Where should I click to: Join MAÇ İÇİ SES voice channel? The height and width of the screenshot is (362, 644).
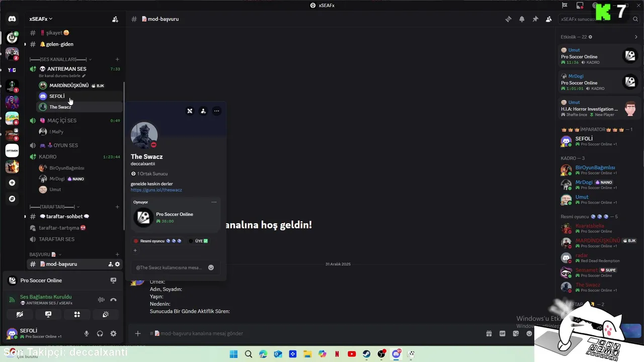(62, 121)
